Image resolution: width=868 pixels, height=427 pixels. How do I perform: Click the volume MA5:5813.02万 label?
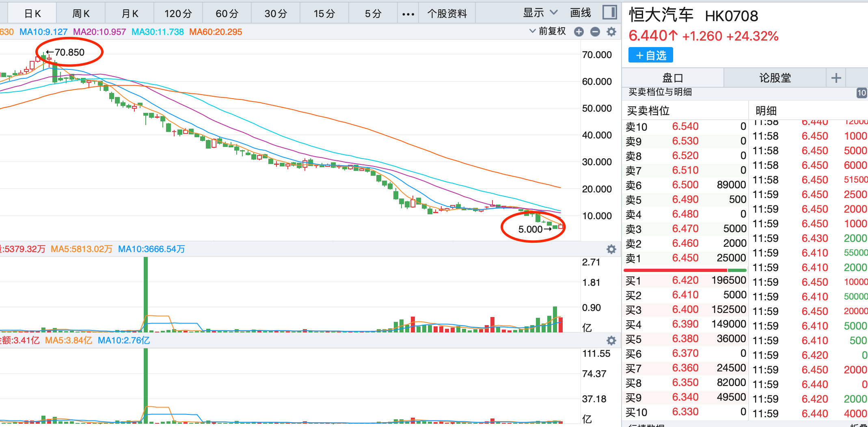81,249
